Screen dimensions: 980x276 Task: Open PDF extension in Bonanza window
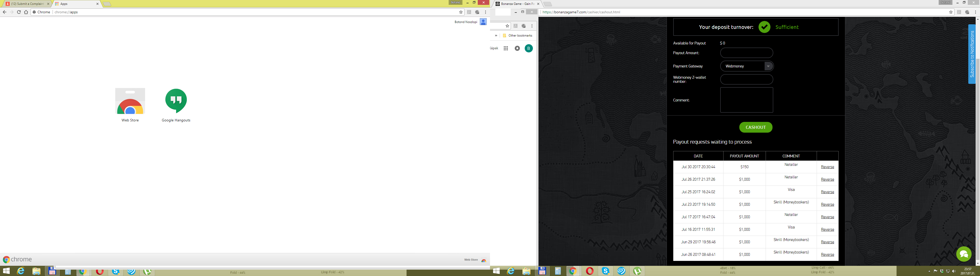[959, 12]
